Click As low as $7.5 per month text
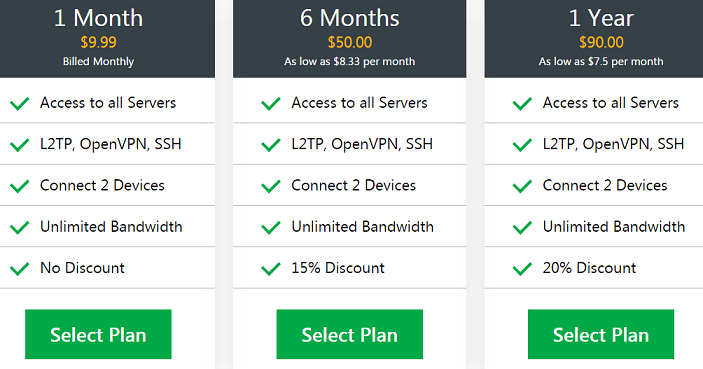The height and width of the screenshot is (369, 703). click(601, 61)
